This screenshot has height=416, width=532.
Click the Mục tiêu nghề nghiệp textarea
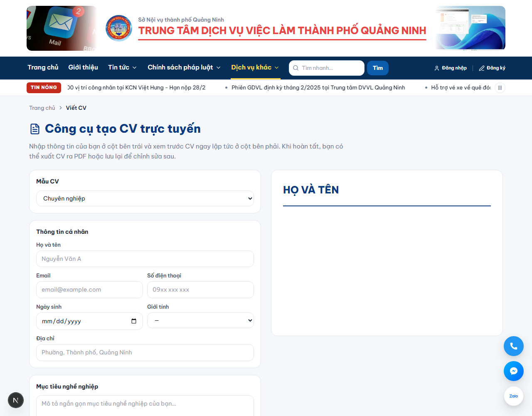(145, 406)
